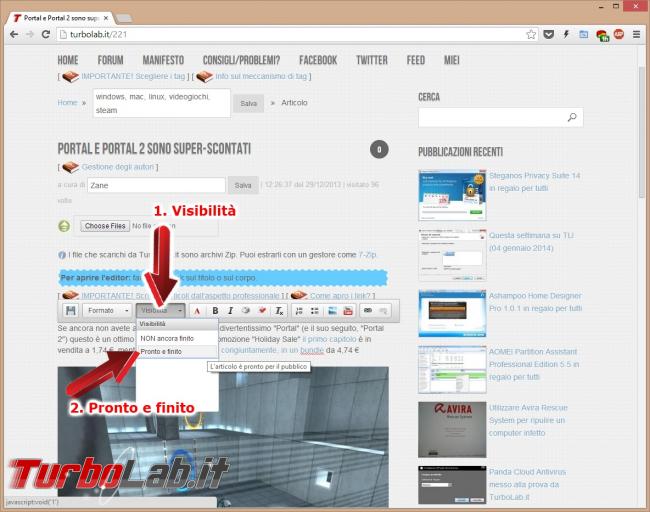Open 'AOMEI Partition Assistant' article link

point(534,364)
